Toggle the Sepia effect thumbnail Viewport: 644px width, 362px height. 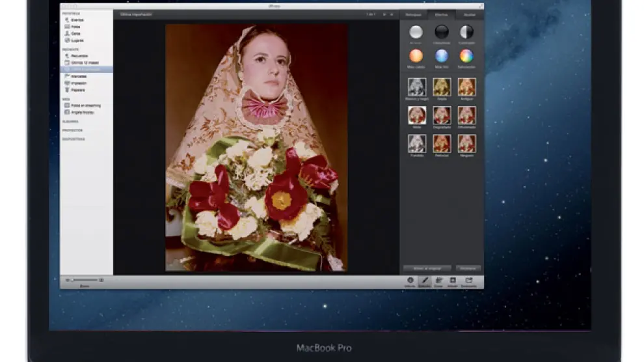pos(442,87)
